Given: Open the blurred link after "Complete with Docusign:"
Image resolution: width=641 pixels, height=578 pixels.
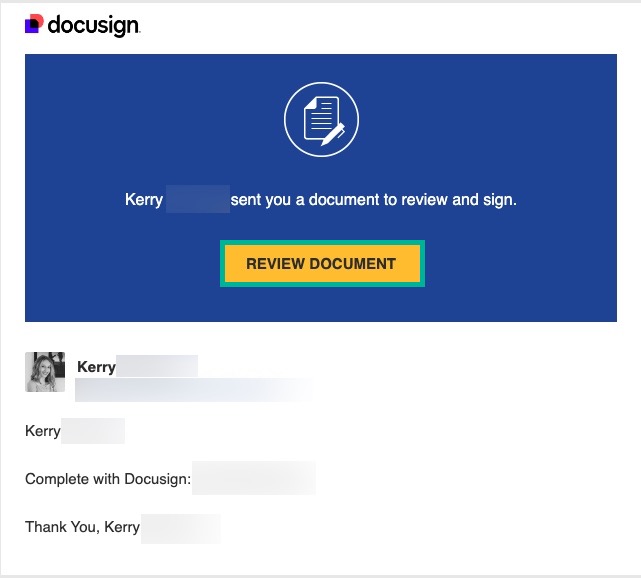Looking at the screenshot, I should (x=253, y=479).
